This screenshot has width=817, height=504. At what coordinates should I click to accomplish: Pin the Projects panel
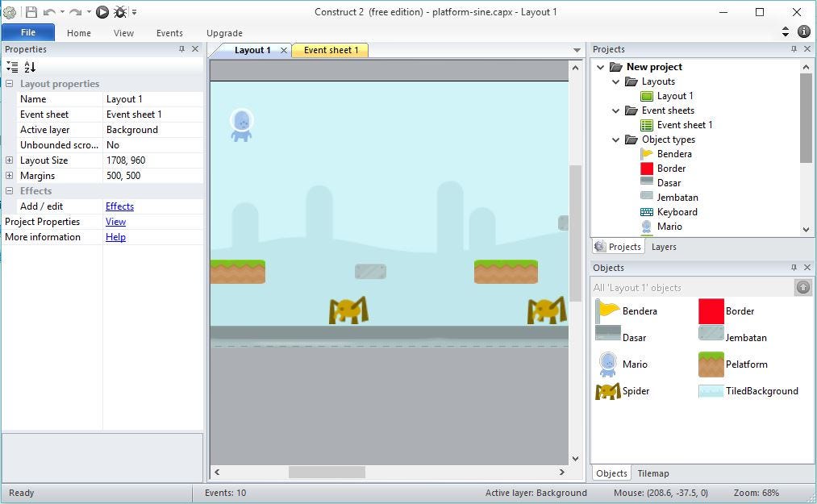click(x=794, y=48)
